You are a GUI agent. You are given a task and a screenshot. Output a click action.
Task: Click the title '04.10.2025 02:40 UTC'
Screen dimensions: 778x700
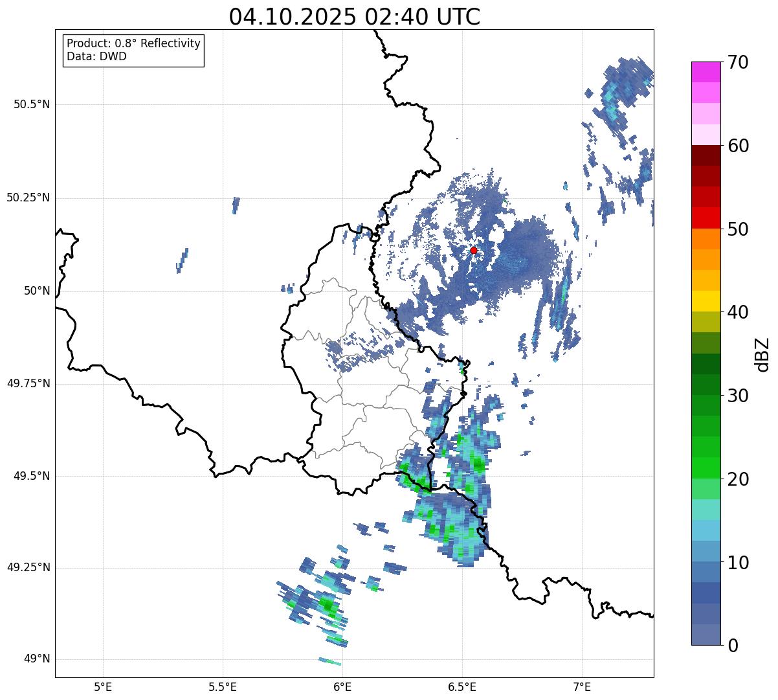pyautogui.click(x=355, y=17)
